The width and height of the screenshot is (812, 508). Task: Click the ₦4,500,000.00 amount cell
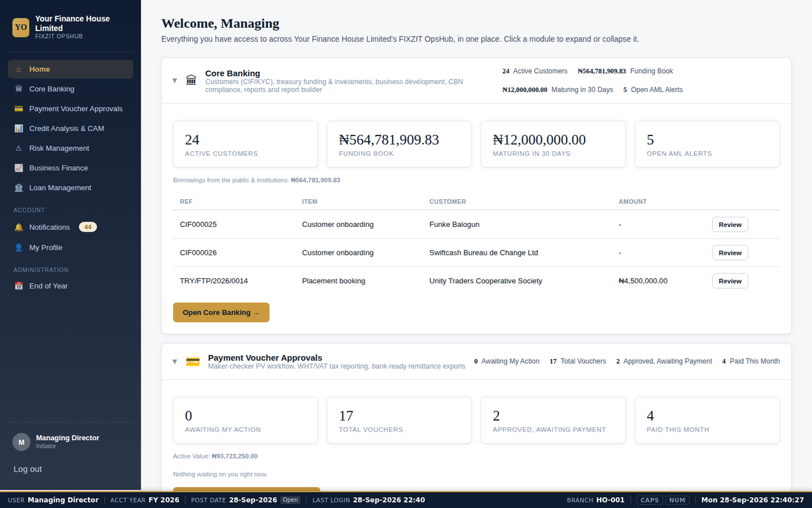(x=643, y=281)
